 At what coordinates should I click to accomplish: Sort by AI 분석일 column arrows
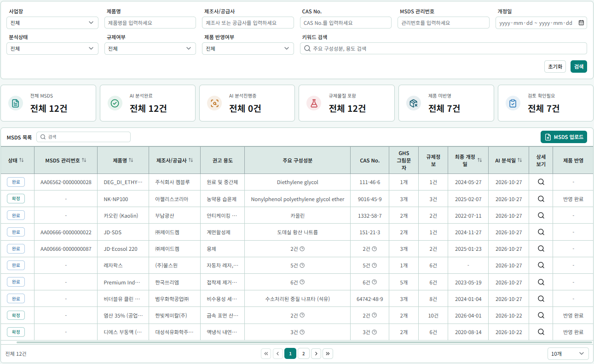pos(519,160)
